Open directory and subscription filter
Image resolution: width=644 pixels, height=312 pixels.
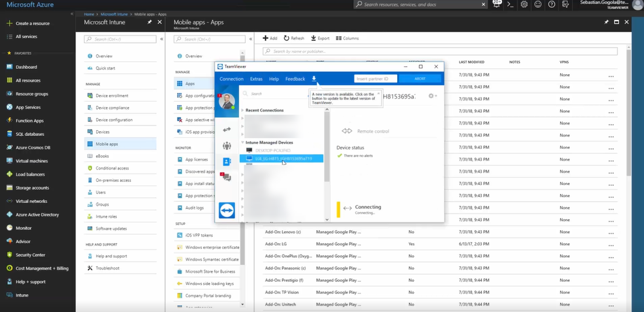(565, 4)
